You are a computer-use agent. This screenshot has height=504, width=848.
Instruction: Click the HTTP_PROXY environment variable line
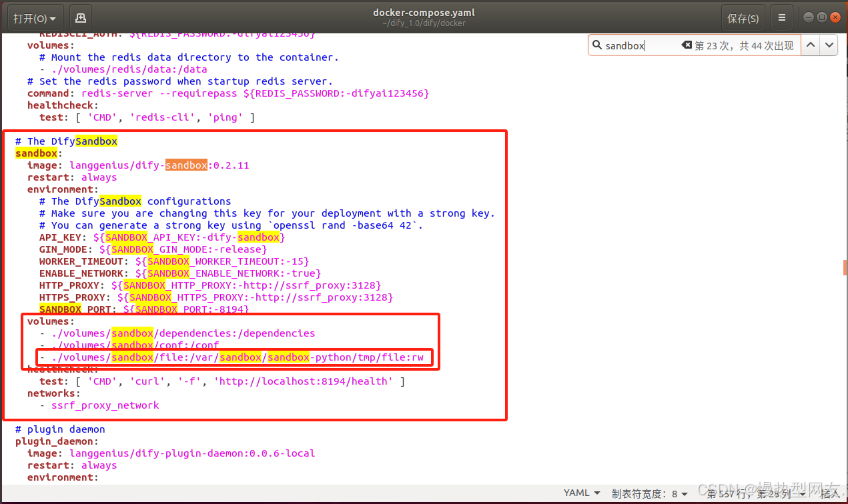210,285
